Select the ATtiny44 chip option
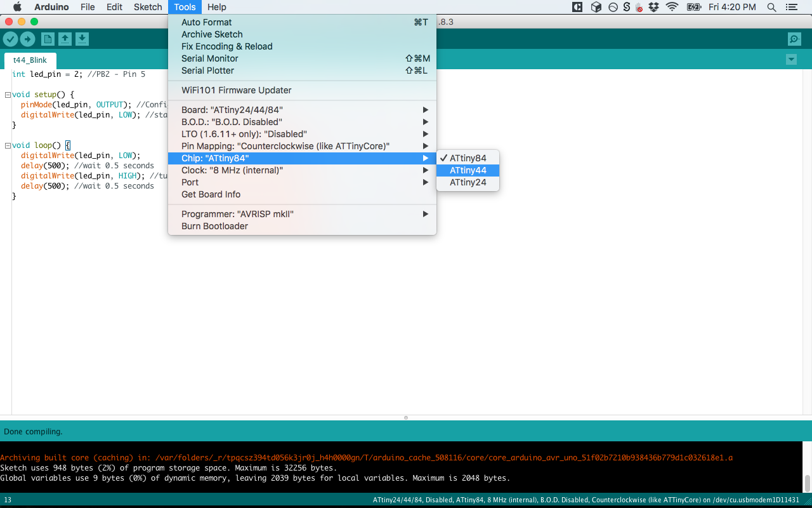The height and width of the screenshot is (508, 812). 468,170
